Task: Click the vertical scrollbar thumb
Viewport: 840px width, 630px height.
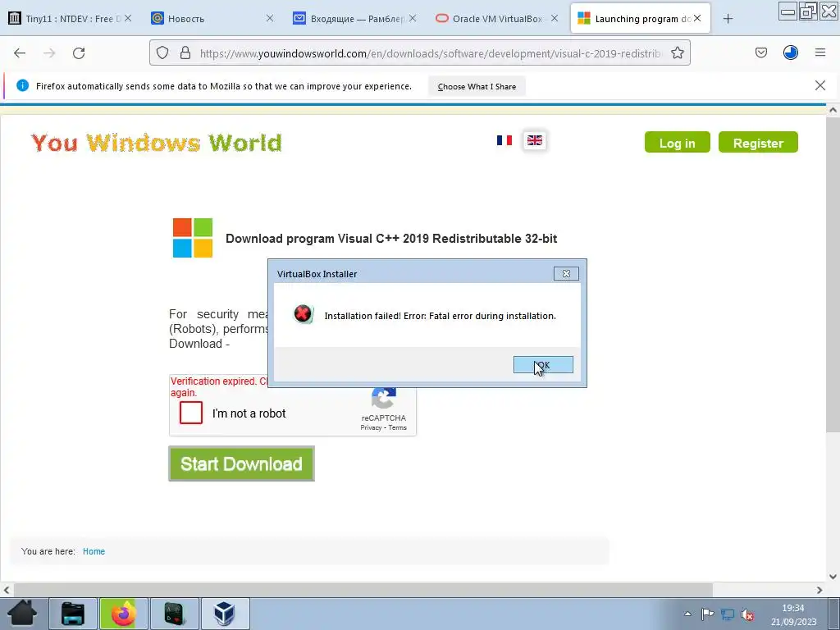Action: (833, 274)
